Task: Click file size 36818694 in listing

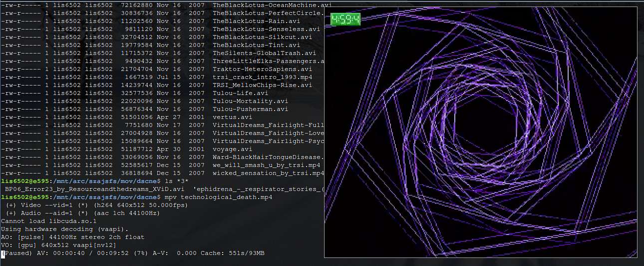Action: coord(137,173)
